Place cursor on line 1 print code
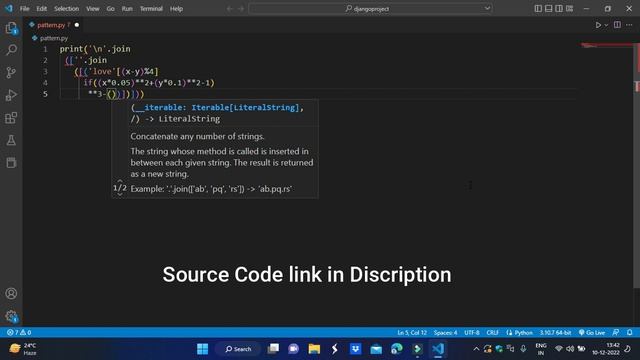This screenshot has width=640, height=360. [95, 49]
